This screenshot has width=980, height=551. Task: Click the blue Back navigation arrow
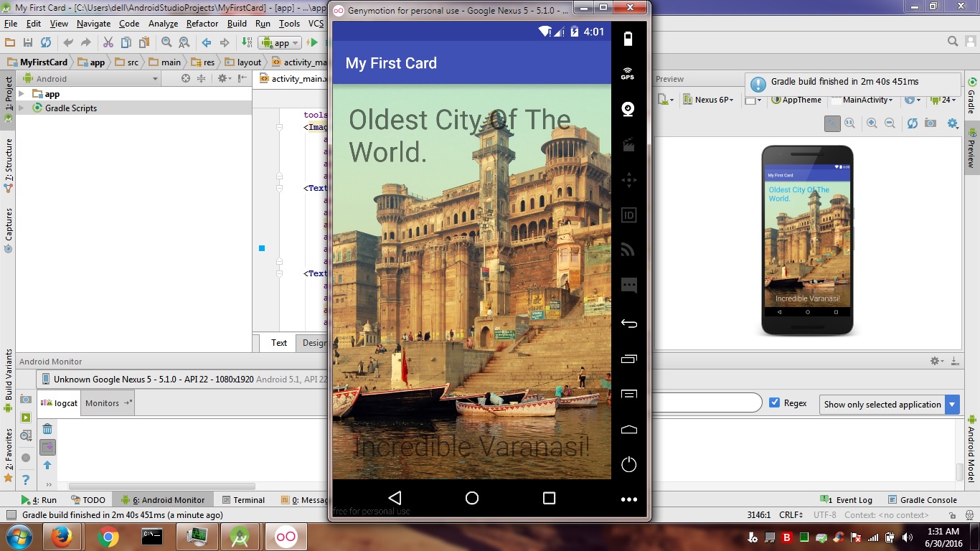(x=207, y=43)
